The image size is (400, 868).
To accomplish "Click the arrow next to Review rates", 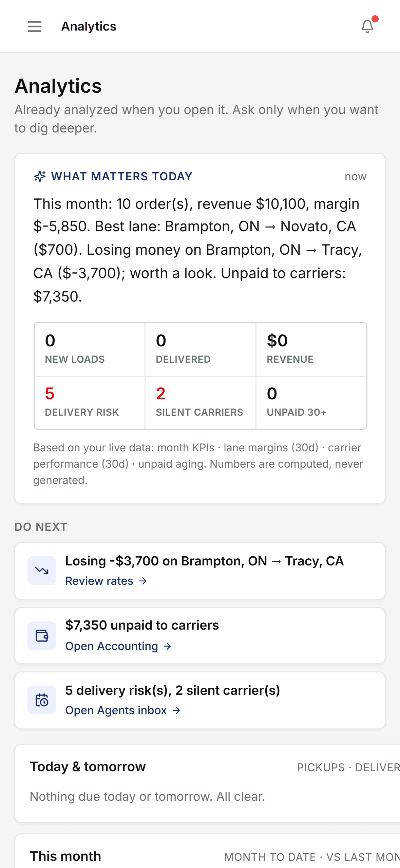I will pyautogui.click(x=143, y=581).
